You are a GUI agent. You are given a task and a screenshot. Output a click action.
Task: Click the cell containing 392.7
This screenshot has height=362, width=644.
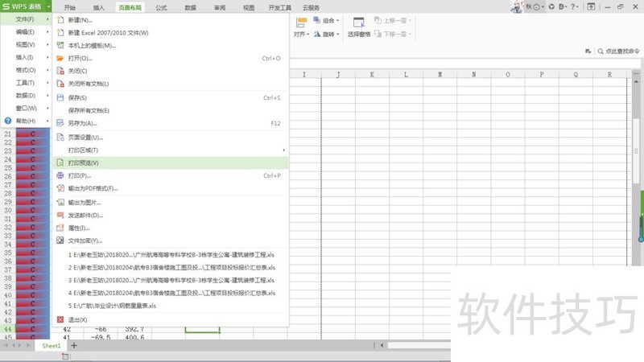[134, 329]
